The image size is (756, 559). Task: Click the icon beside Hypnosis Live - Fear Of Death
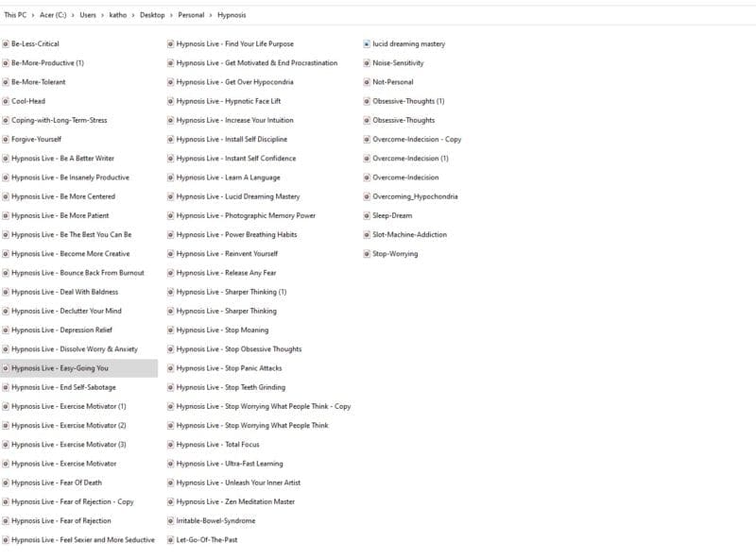click(6, 483)
